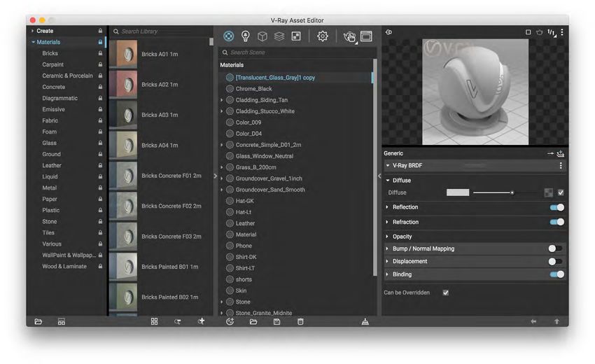
Task: Toggle the Reflection switch
Action: (x=557, y=207)
